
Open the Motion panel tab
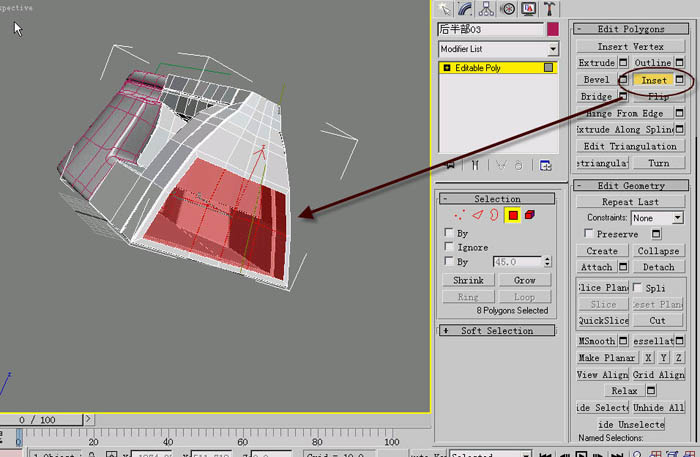click(508, 9)
